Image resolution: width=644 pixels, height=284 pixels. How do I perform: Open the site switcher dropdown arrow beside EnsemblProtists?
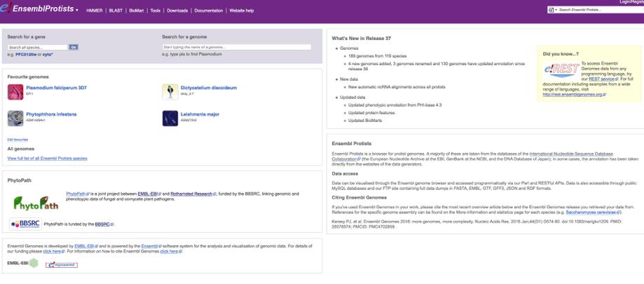click(77, 10)
